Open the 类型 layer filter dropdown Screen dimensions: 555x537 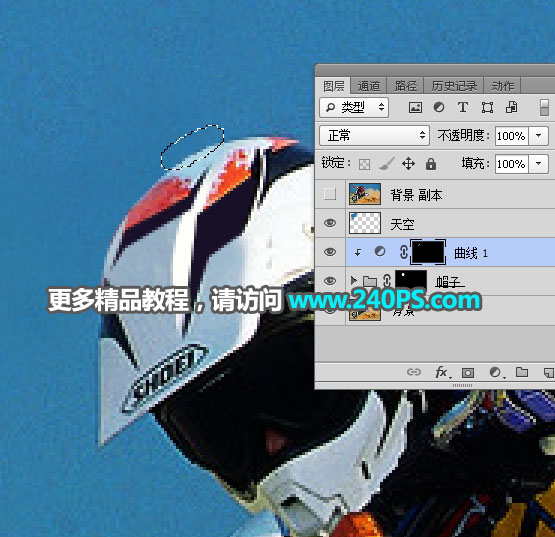354,107
